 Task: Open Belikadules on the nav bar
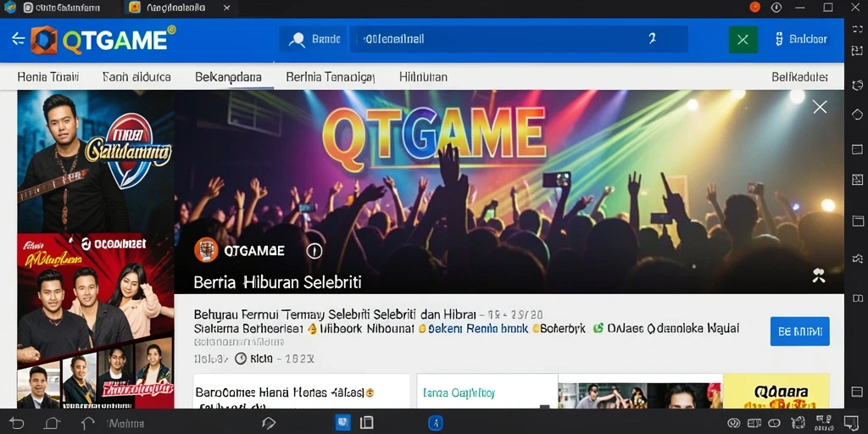tap(800, 77)
